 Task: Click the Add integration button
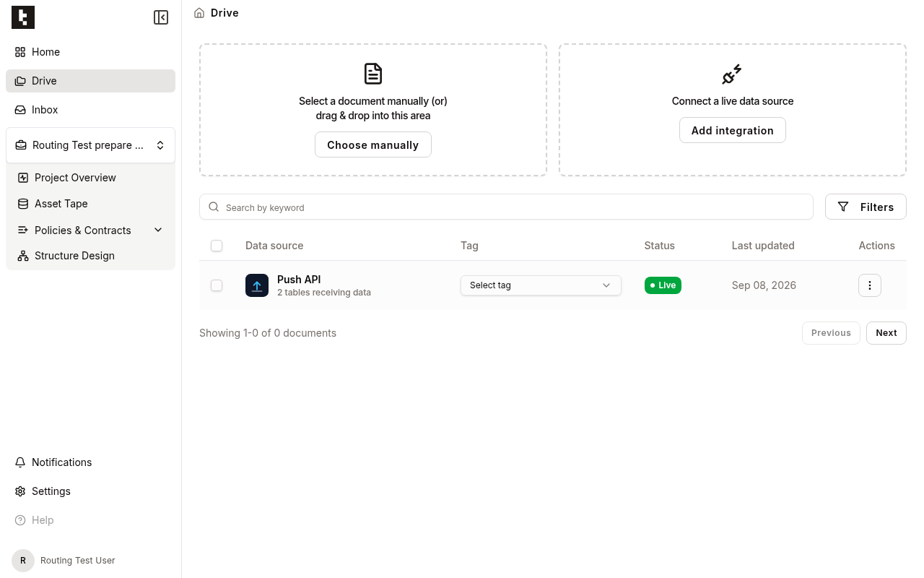(733, 130)
